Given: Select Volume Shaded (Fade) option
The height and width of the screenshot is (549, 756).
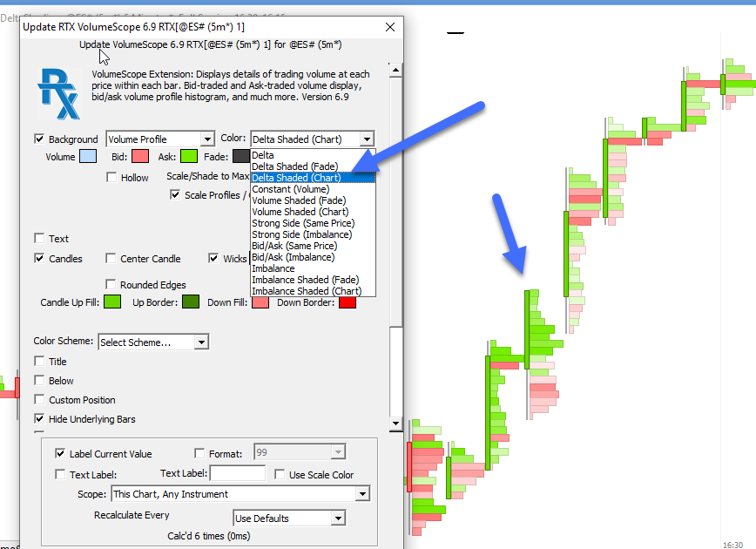Looking at the screenshot, I should tap(313, 200).
